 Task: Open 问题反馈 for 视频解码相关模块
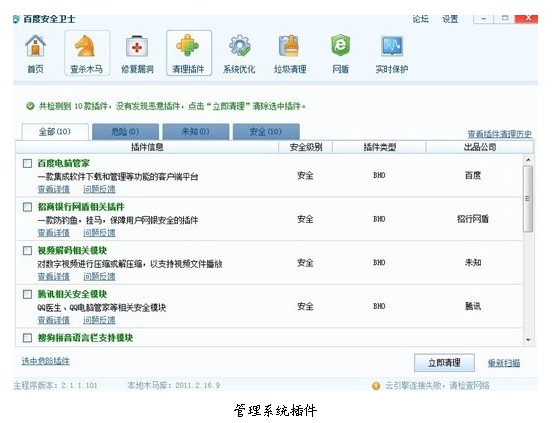(x=99, y=277)
